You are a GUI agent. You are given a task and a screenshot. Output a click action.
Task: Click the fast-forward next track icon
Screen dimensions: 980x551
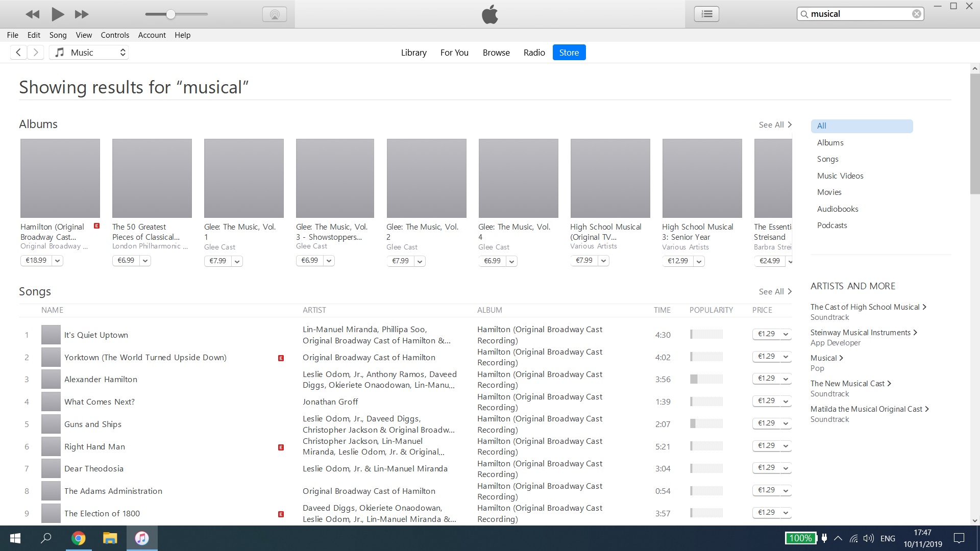[82, 14]
